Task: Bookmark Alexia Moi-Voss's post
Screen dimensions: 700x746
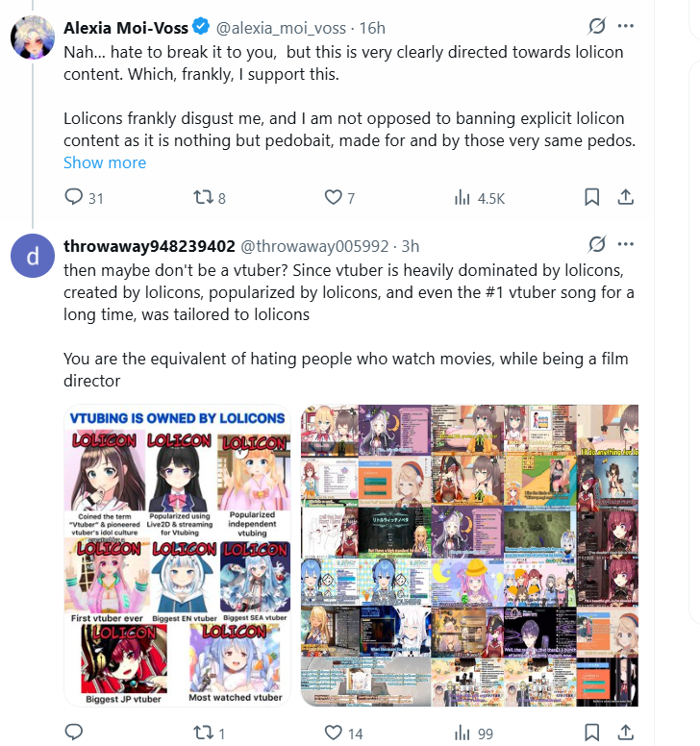Action: [591, 197]
